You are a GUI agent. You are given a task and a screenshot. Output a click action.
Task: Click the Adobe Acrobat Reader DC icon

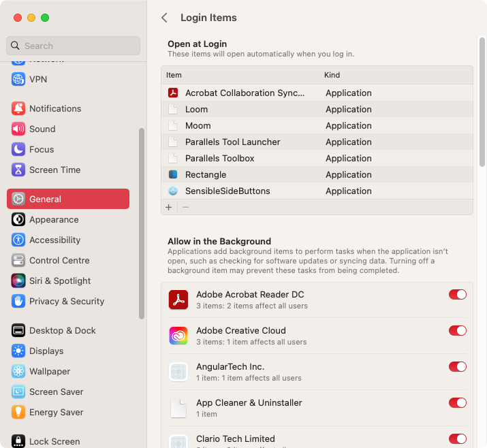coord(178,300)
